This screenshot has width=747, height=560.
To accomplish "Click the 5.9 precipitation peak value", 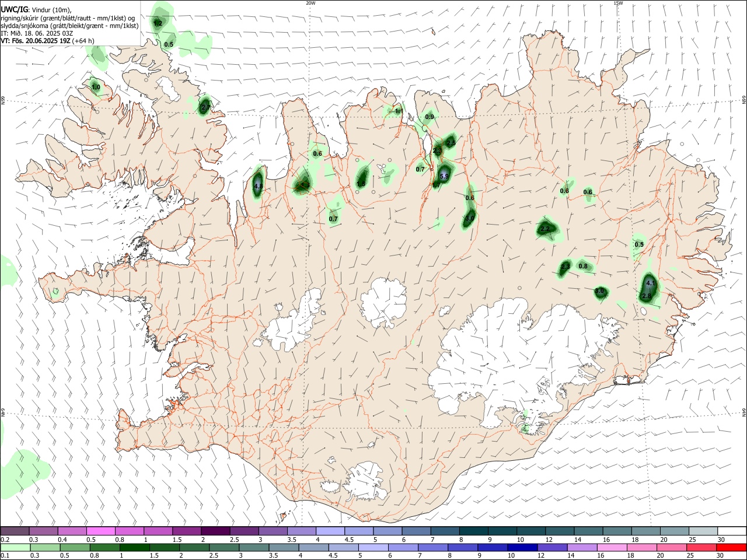I will 444,176.
